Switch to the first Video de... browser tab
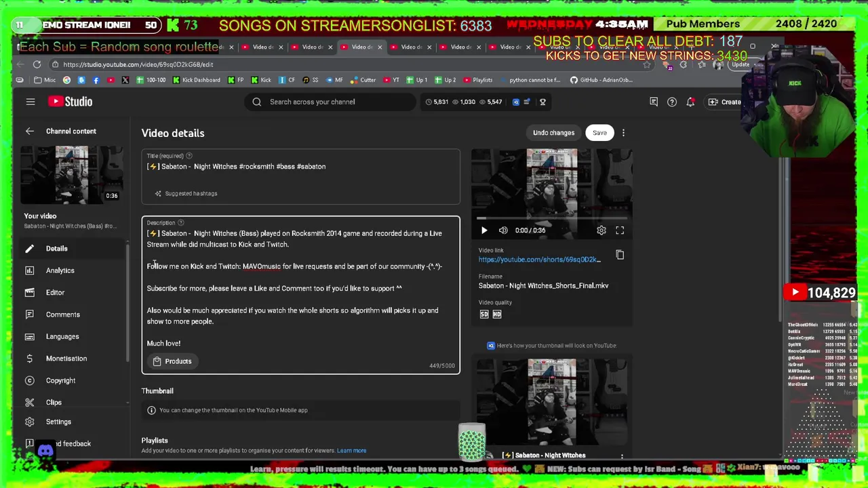The width and height of the screenshot is (868, 488). (x=263, y=47)
